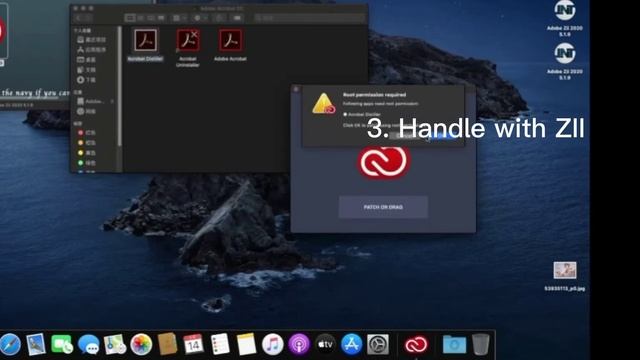Open Maps from the Dock

coord(115,344)
